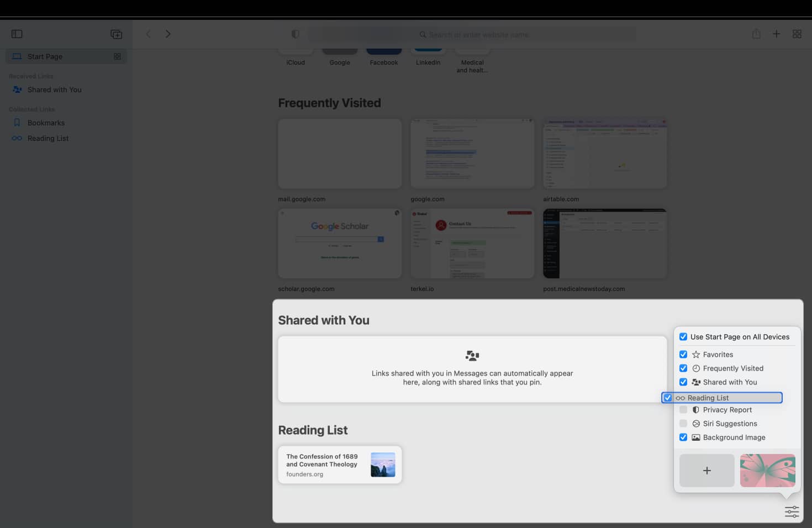Enable the Siri Suggestions checkbox
Image resolution: width=812 pixels, height=528 pixels.
pyautogui.click(x=683, y=424)
